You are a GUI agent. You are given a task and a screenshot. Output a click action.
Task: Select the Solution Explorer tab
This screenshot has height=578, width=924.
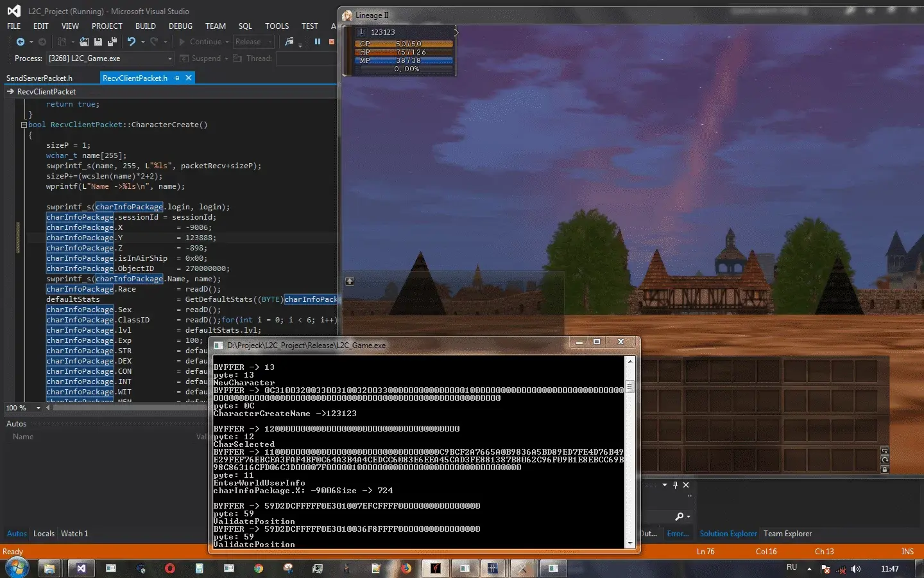click(728, 534)
